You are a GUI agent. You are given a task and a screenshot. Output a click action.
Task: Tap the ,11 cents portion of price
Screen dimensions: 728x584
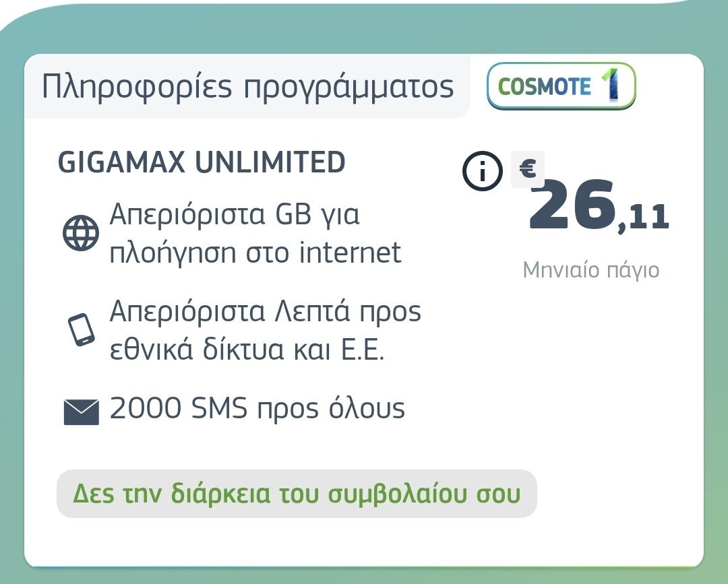(644, 218)
